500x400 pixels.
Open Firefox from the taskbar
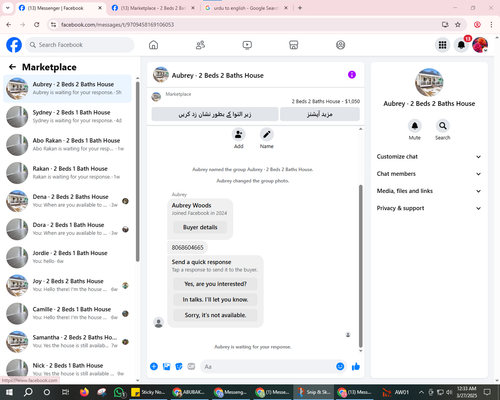click(84, 392)
